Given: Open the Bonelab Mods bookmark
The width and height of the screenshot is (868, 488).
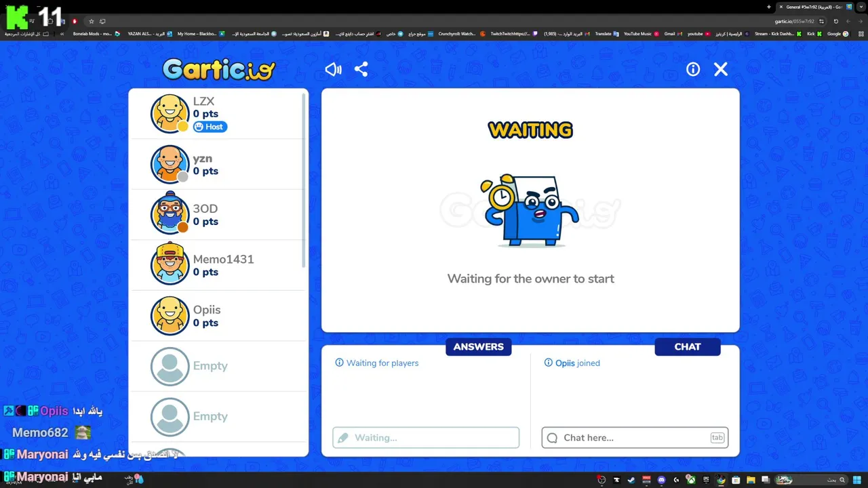Looking at the screenshot, I should [96, 34].
